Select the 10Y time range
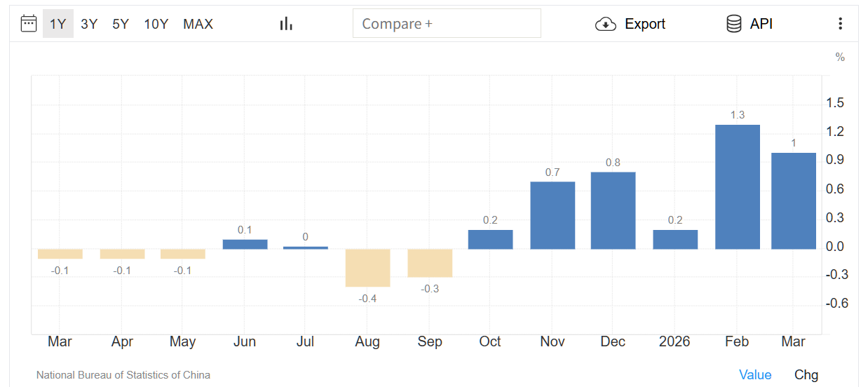The width and height of the screenshot is (868, 387). click(156, 24)
